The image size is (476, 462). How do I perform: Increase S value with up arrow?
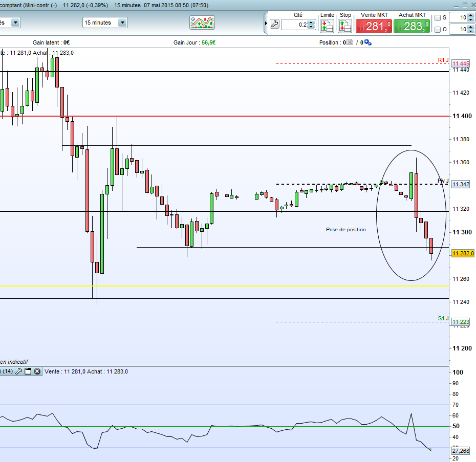pyautogui.click(x=470, y=15)
